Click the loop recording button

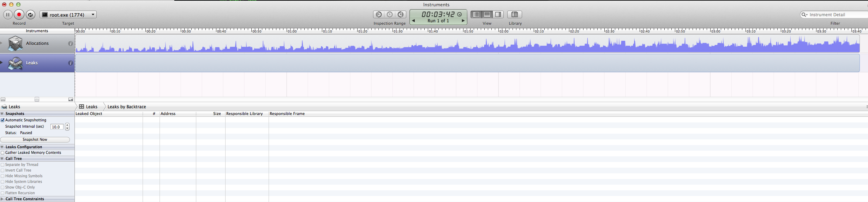point(31,15)
